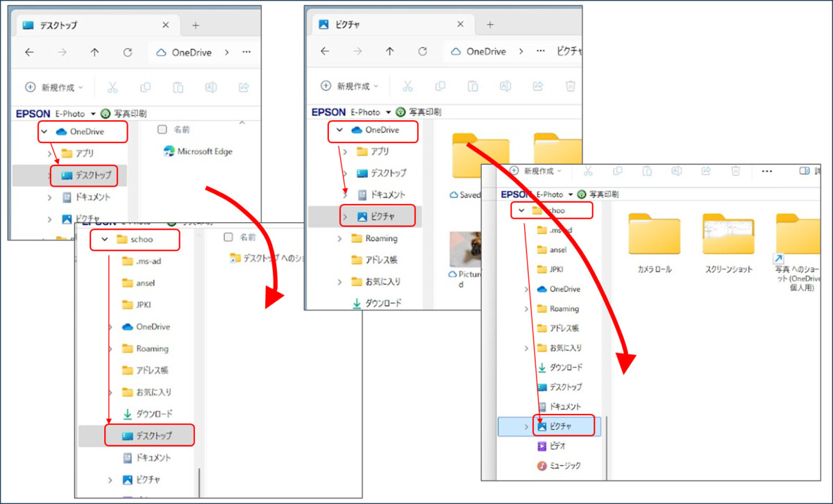Go up one level in the ピクチャ-tab window

[389, 51]
